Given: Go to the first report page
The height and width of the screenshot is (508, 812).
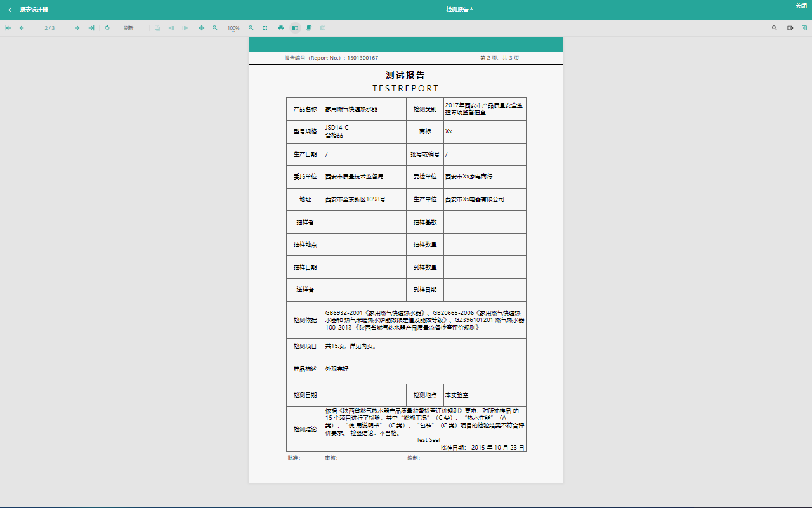Looking at the screenshot, I should tap(8, 28).
